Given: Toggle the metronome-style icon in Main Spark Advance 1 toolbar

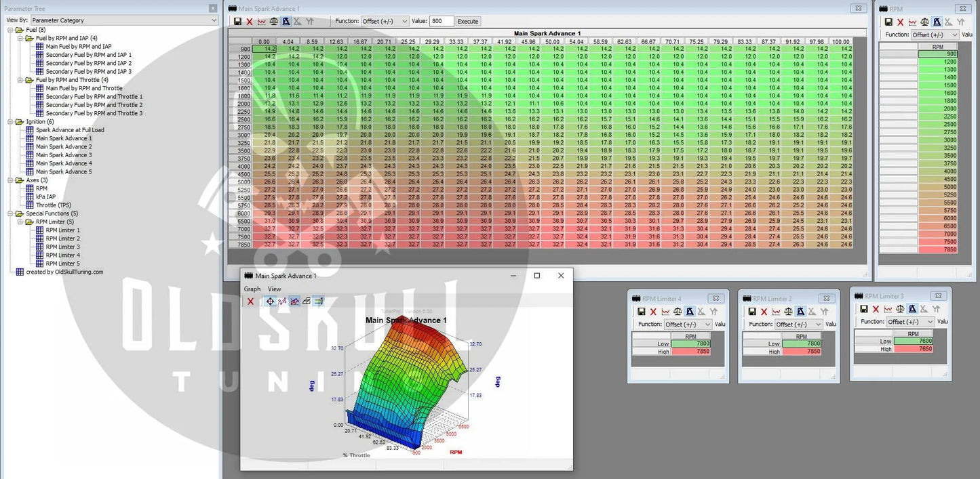Looking at the screenshot, I should click(286, 22).
